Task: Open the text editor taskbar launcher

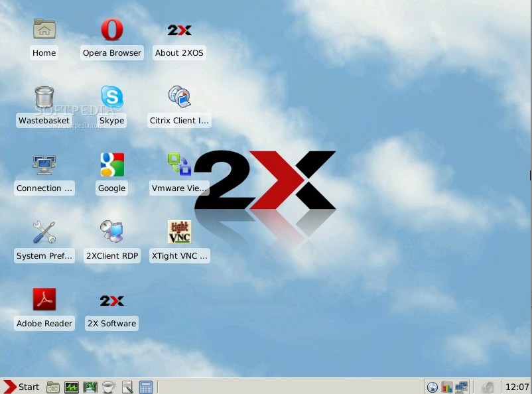Action: 127,387
